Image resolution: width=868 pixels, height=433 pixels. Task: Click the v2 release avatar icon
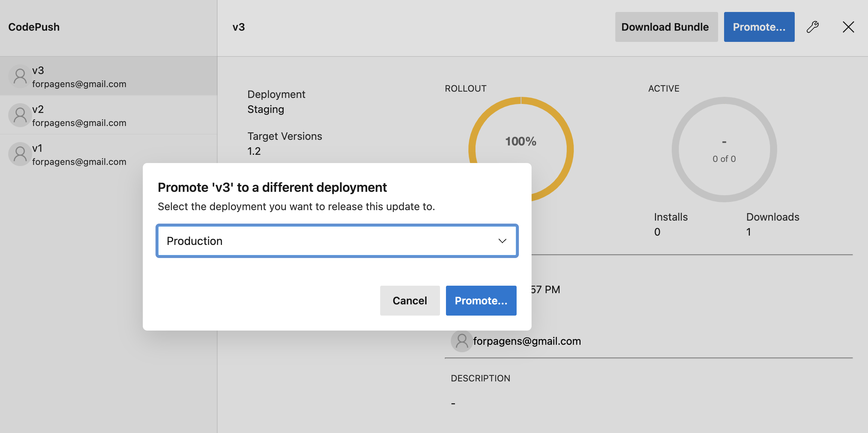point(20,115)
